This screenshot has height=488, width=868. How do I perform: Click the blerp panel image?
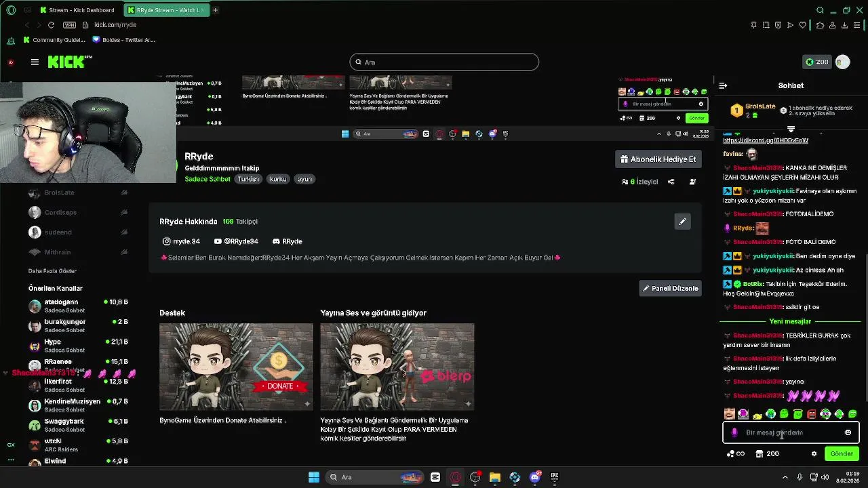coord(397,367)
